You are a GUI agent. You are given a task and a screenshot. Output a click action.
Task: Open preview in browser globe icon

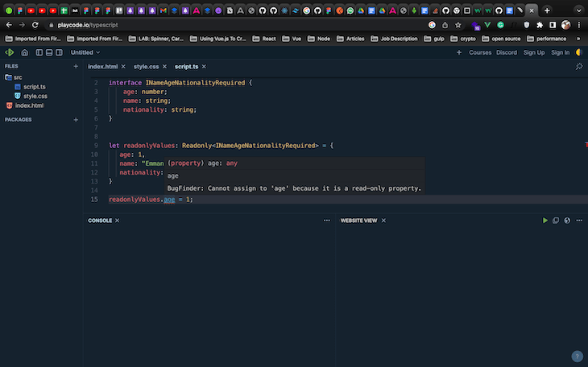tap(567, 221)
